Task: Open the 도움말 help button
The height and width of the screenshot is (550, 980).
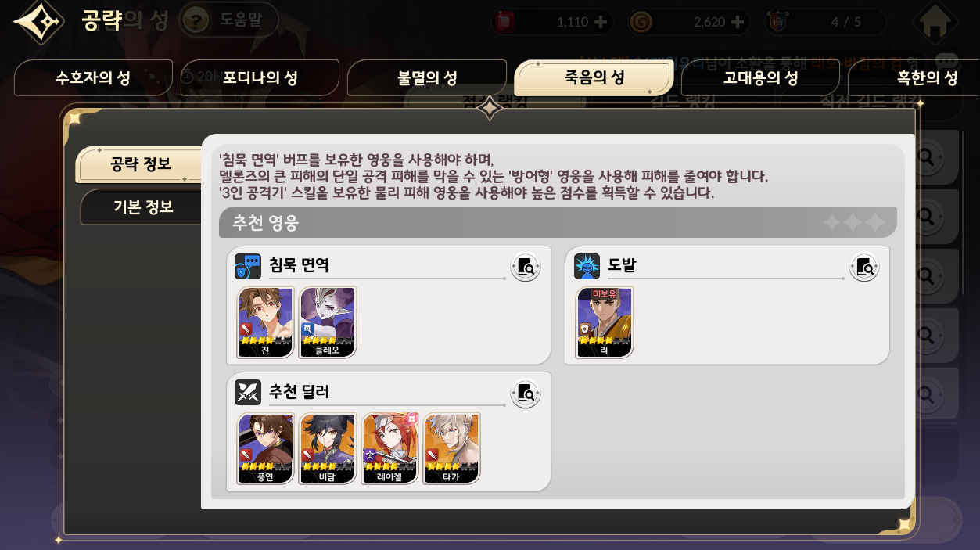Action: click(x=229, y=20)
